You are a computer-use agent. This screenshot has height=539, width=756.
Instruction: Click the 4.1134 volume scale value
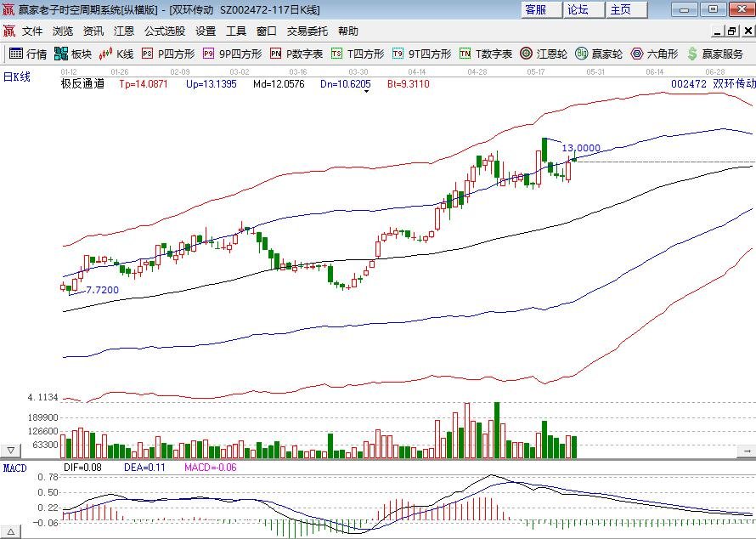[43, 397]
